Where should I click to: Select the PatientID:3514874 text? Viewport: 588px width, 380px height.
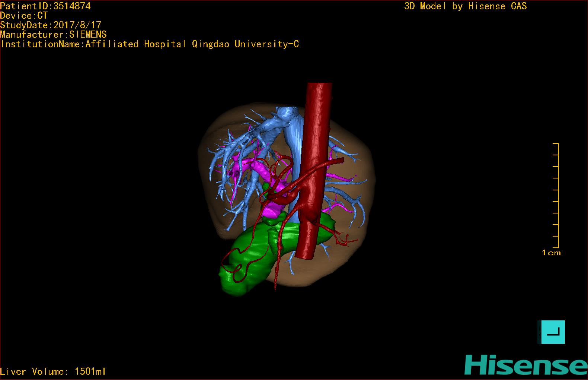45,6
